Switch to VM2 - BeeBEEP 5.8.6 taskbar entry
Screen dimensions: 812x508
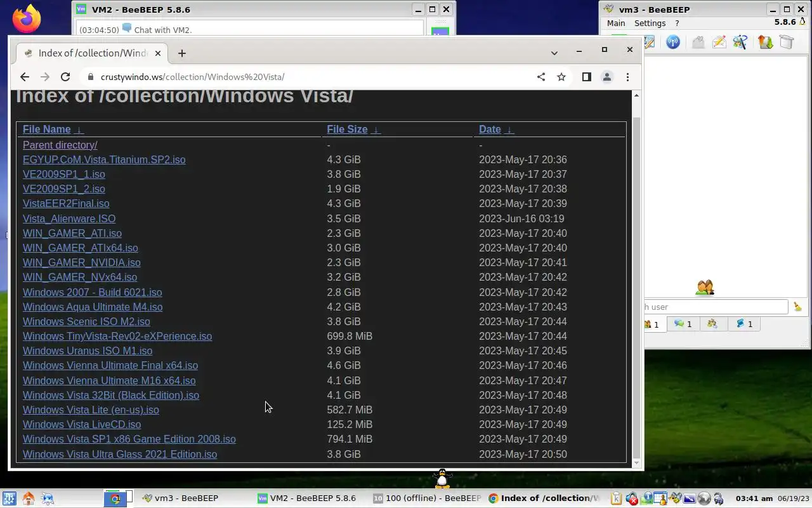(307, 498)
